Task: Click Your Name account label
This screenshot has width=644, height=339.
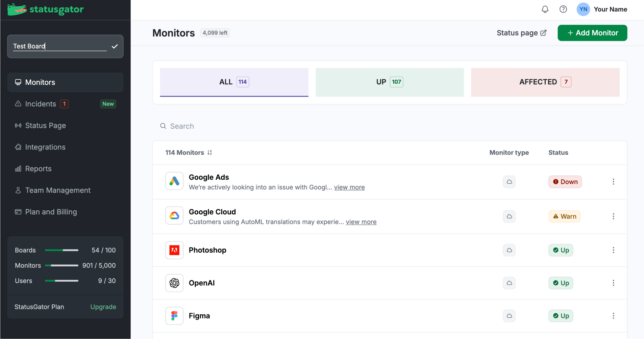Action: pos(610,9)
